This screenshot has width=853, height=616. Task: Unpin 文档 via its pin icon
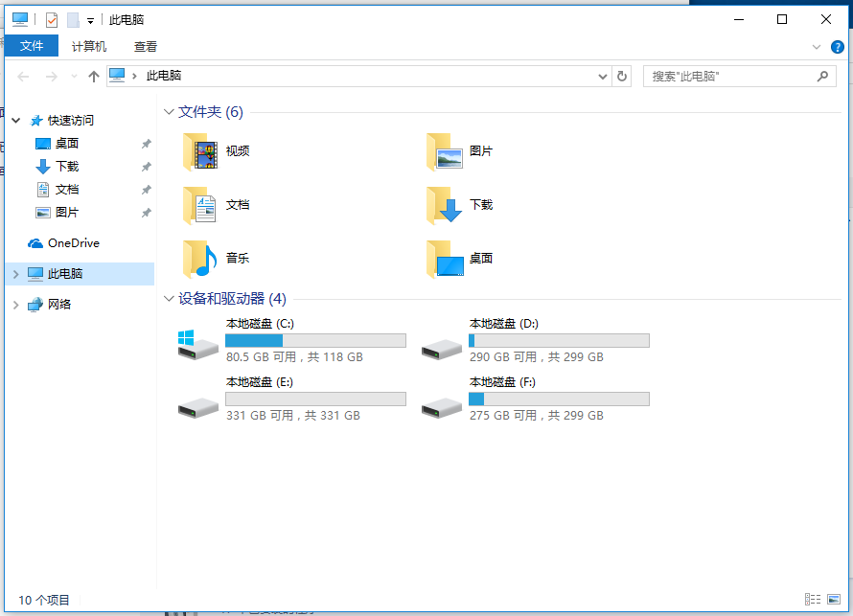coord(147,190)
